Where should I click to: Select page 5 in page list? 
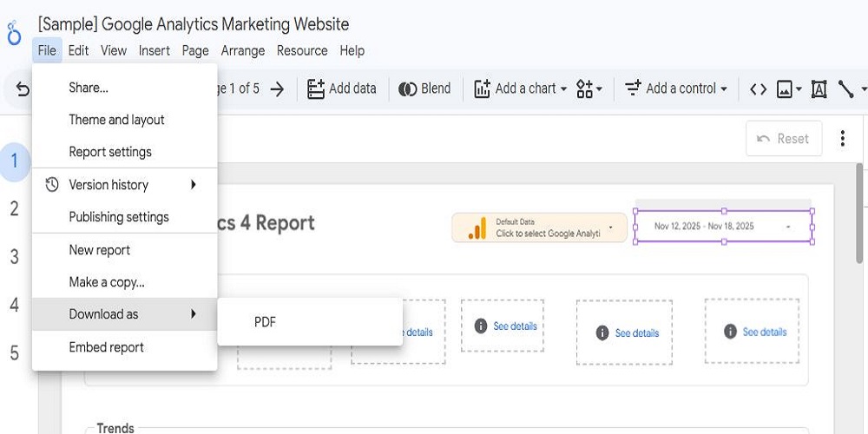coord(15,353)
